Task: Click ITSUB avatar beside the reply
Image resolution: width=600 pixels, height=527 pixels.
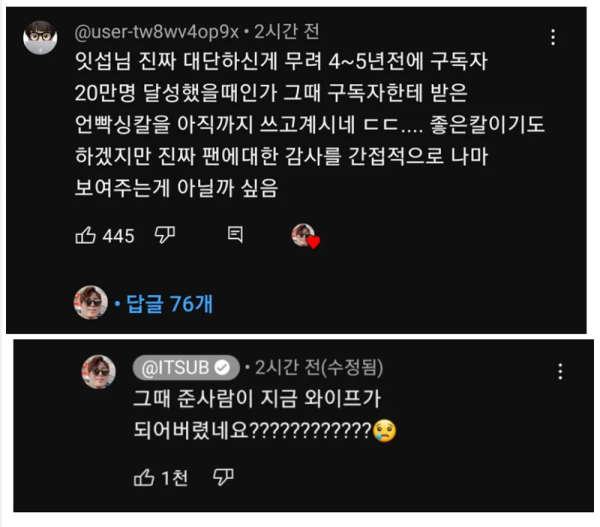Action: (99, 372)
